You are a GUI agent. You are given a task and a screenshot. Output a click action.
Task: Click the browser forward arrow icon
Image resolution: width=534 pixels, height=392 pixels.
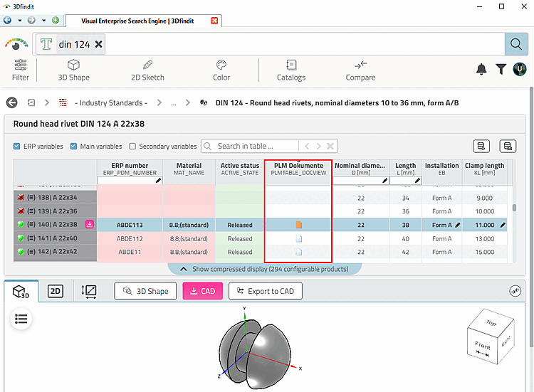coord(31,21)
